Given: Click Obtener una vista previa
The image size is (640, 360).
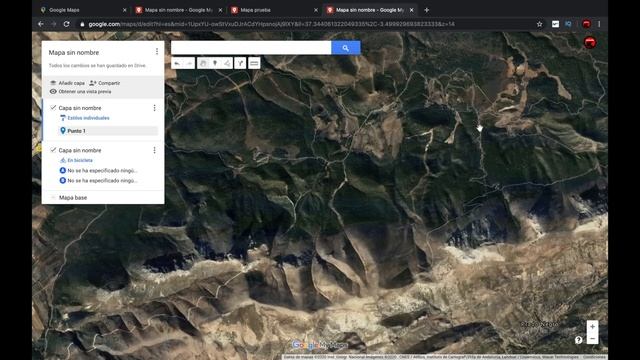Looking at the screenshot, I should click(80, 91).
